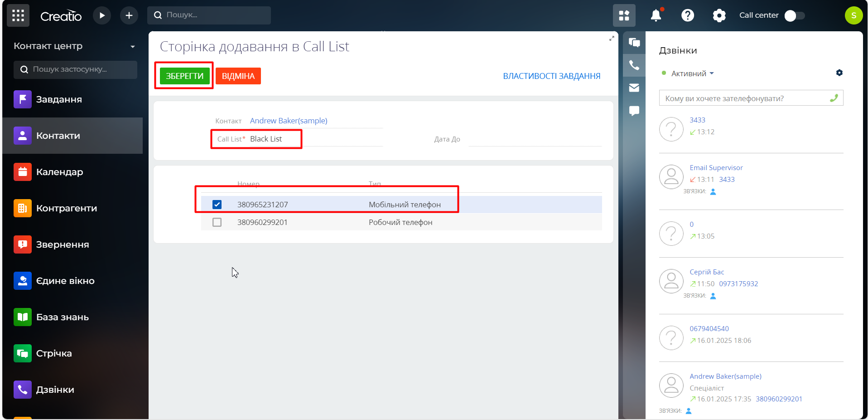Expand the Активний status dropdown

point(692,73)
